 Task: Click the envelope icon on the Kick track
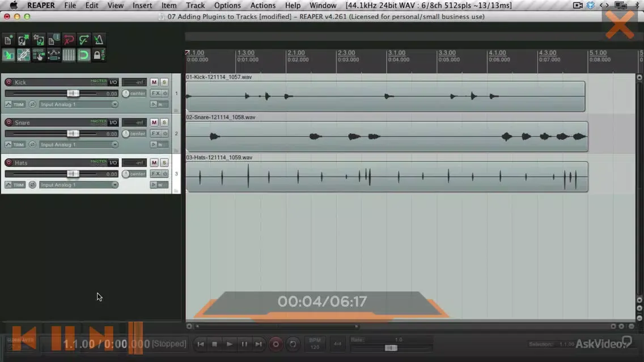pyautogui.click(x=8, y=104)
